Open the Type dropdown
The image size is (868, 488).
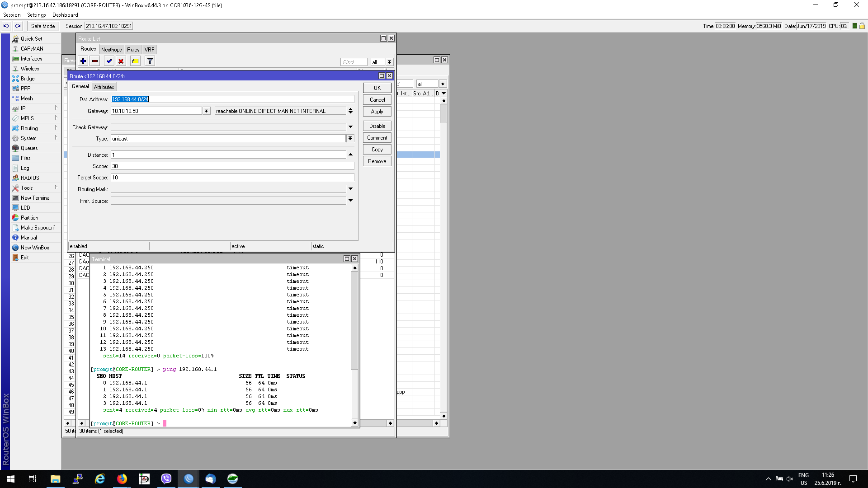(x=350, y=139)
